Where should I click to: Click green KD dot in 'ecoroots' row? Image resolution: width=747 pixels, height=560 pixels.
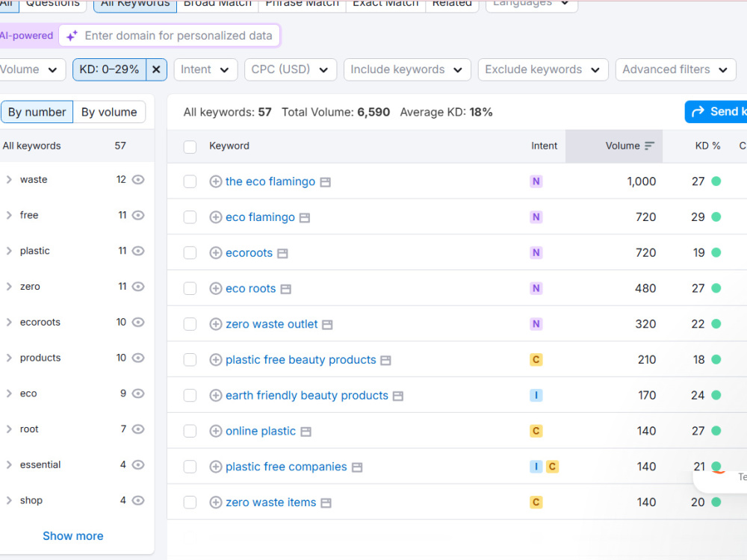point(716,253)
